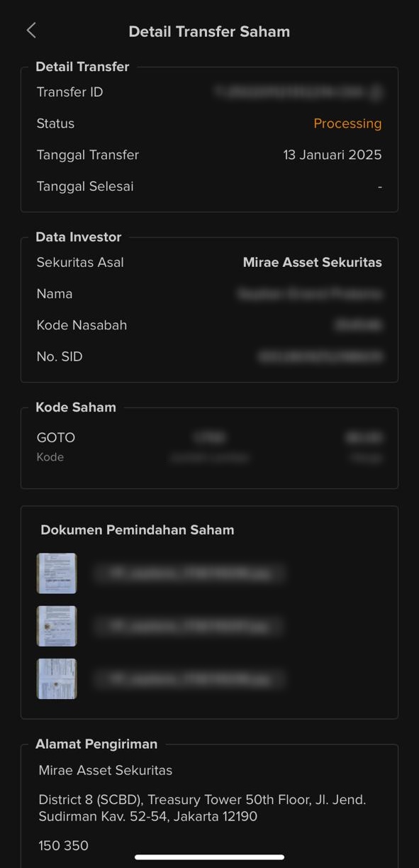The width and height of the screenshot is (419, 868).
Task: Tap the blurred No. SID value
Action: (320, 357)
